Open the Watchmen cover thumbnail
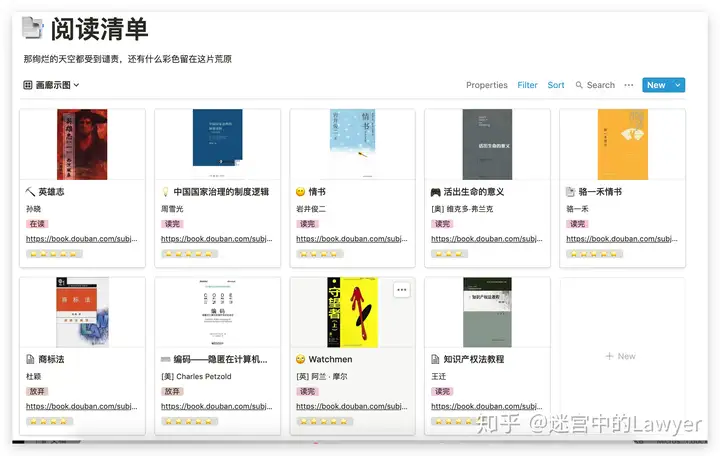Image resolution: width=720 pixels, height=456 pixels. (353, 312)
